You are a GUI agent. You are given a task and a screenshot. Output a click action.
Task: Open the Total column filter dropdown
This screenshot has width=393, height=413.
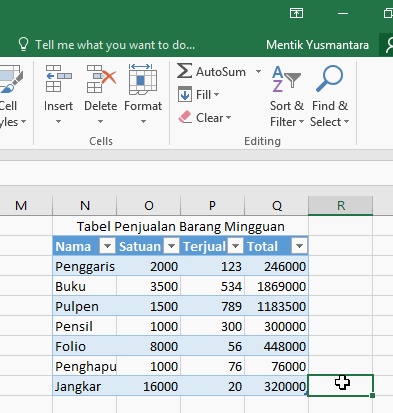point(299,246)
